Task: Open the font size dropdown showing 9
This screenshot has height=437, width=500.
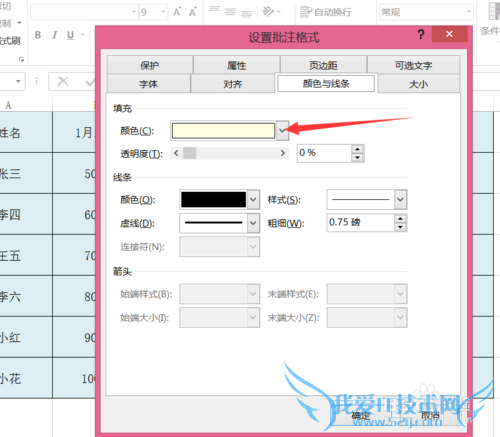Action: coord(163,12)
